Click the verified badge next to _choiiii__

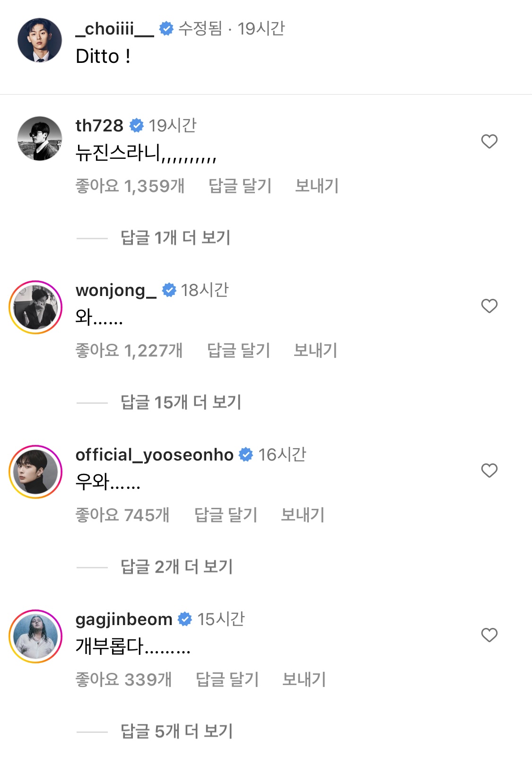point(166,29)
